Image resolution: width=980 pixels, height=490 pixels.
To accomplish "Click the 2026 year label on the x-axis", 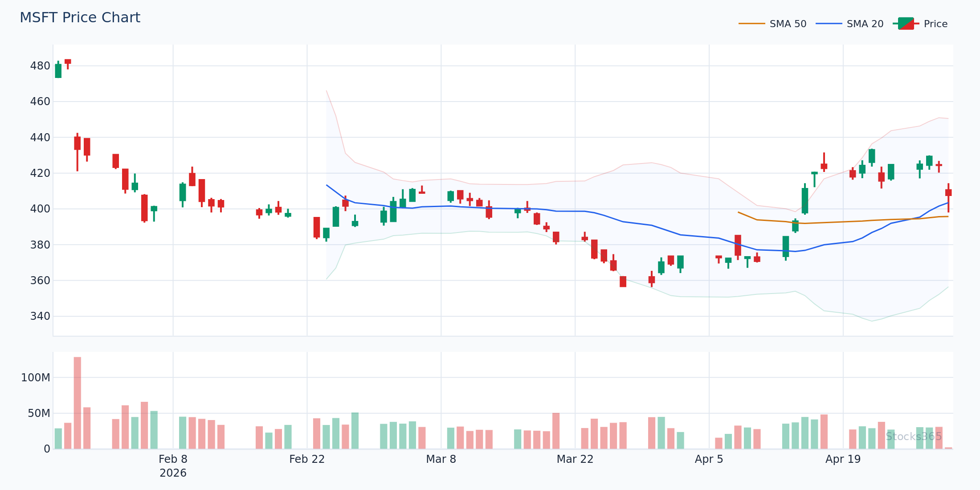I will pyautogui.click(x=172, y=473).
